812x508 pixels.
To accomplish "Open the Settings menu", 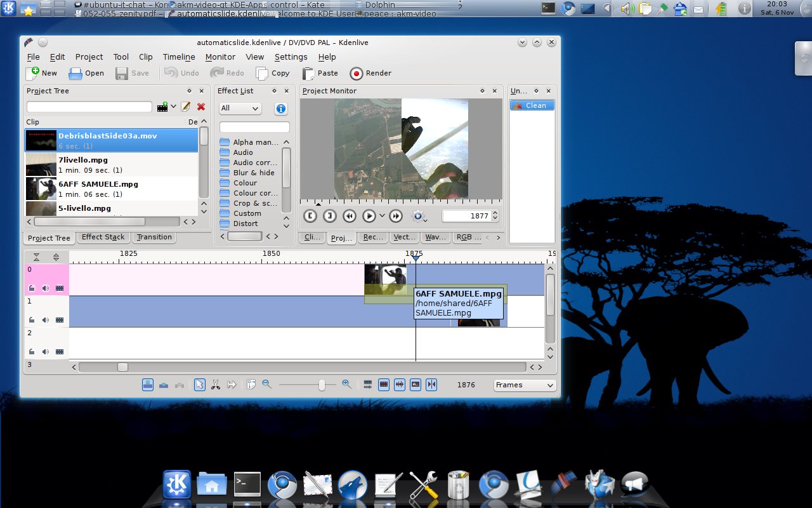I will [x=291, y=57].
